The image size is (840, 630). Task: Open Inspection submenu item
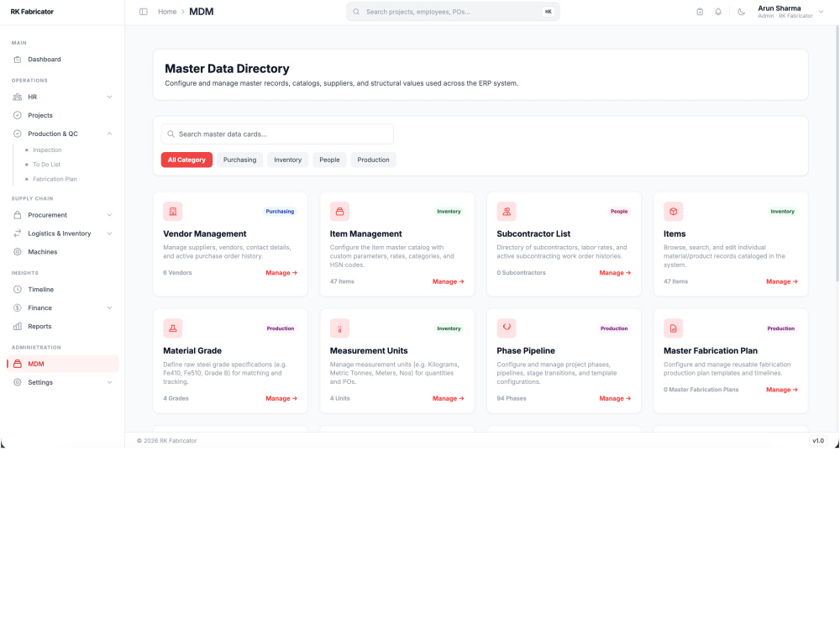click(47, 150)
